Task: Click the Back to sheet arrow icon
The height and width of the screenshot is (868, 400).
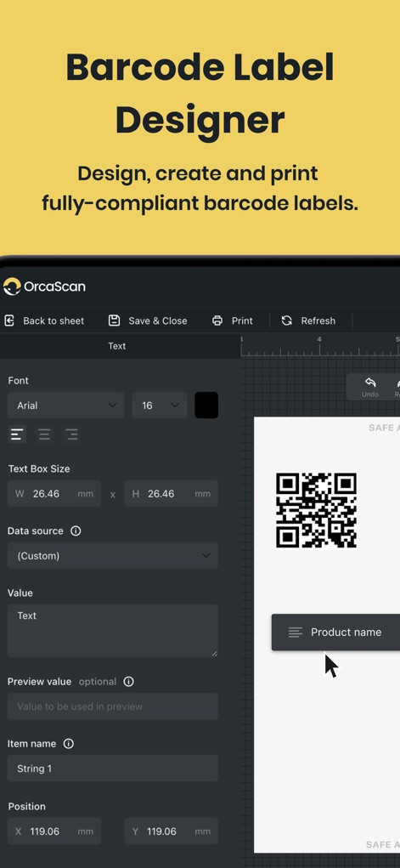Action: click(9, 321)
